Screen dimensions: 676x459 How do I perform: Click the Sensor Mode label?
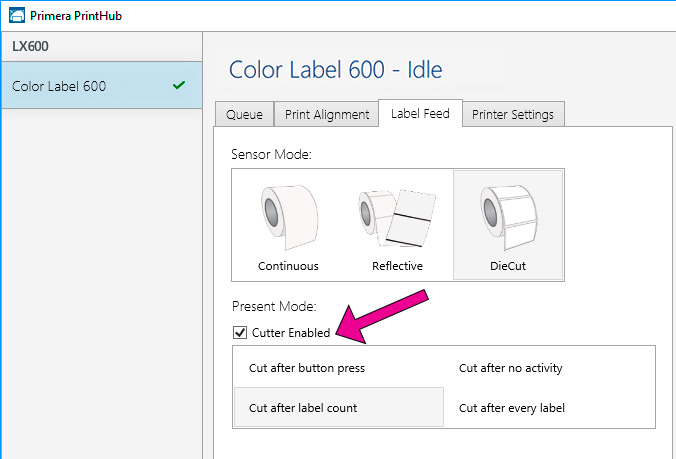pos(271,154)
